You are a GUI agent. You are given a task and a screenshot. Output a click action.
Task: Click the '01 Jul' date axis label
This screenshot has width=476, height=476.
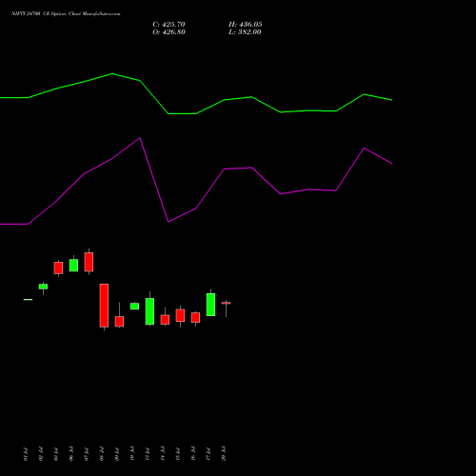[26, 454]
